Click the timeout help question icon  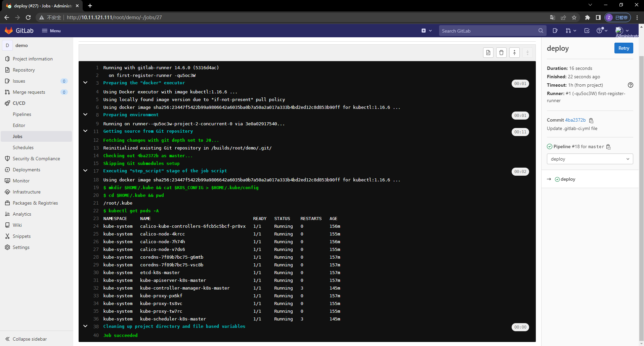(x=631, y=85)
